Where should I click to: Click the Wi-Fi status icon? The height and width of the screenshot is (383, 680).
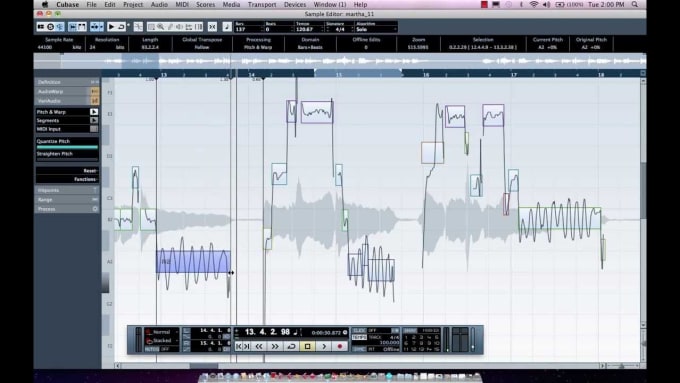click(534, 4)
